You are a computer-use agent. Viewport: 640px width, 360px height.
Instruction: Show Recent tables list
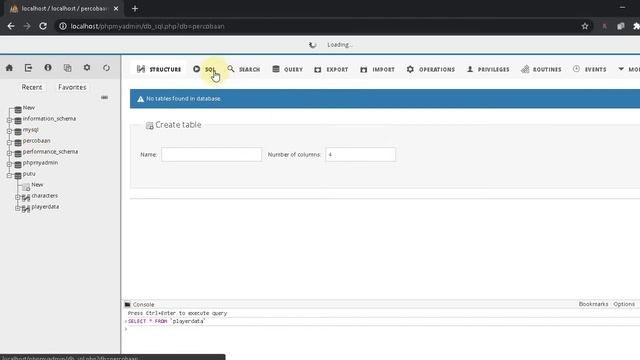32,87
